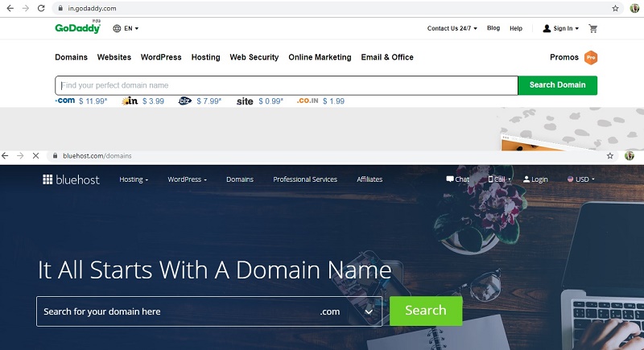Click the green Search Domain button
644x350 pixels.
[557, 85]
